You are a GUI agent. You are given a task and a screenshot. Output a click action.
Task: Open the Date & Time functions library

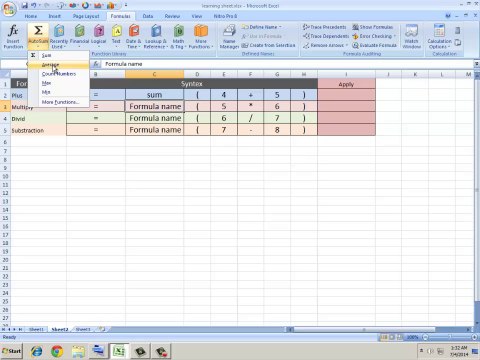[133, 37]
